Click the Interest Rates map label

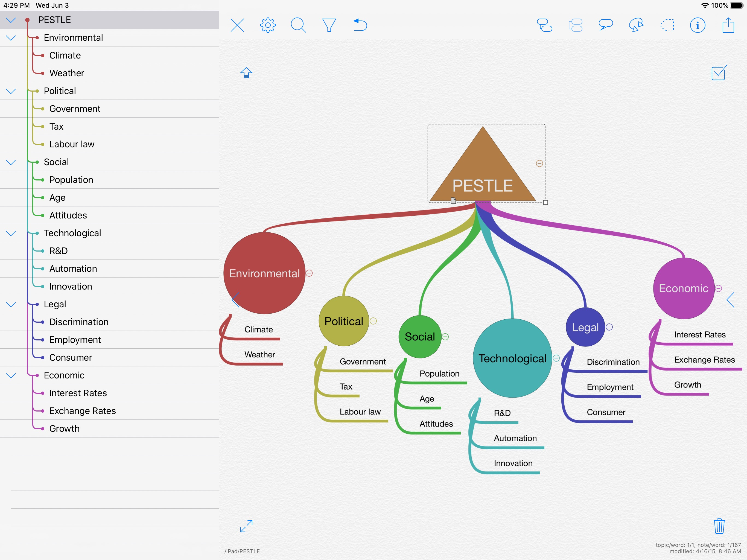click(x=699, y=335)
